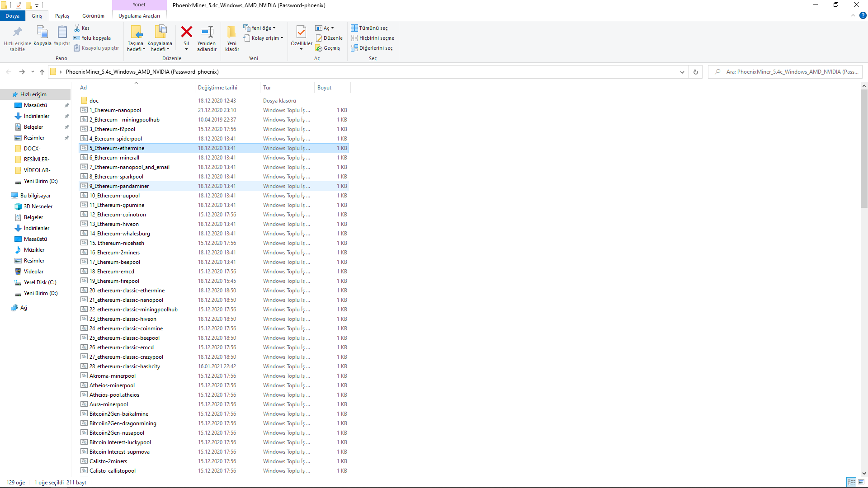This screenshot has height=488, width=868.
Task: Switch to the details list view
Action: pyautogui.click(x=851, y=482)
